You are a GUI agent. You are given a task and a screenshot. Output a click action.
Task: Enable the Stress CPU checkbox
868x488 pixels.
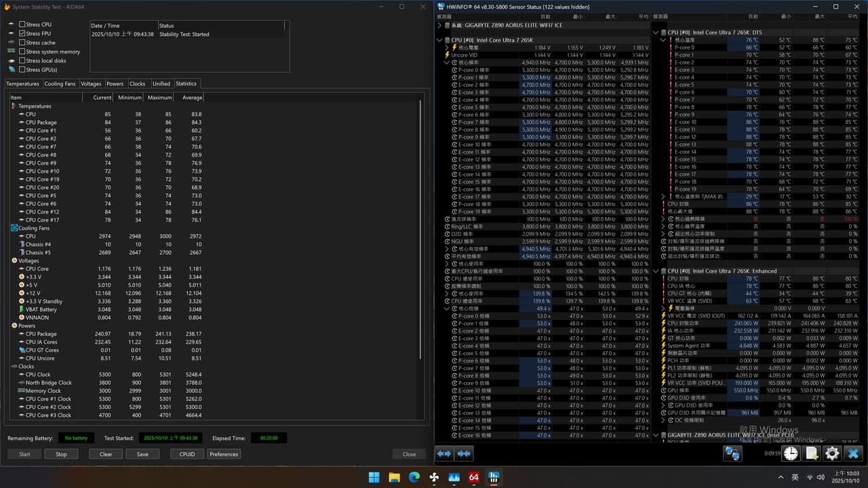click(x=22, y=24)
